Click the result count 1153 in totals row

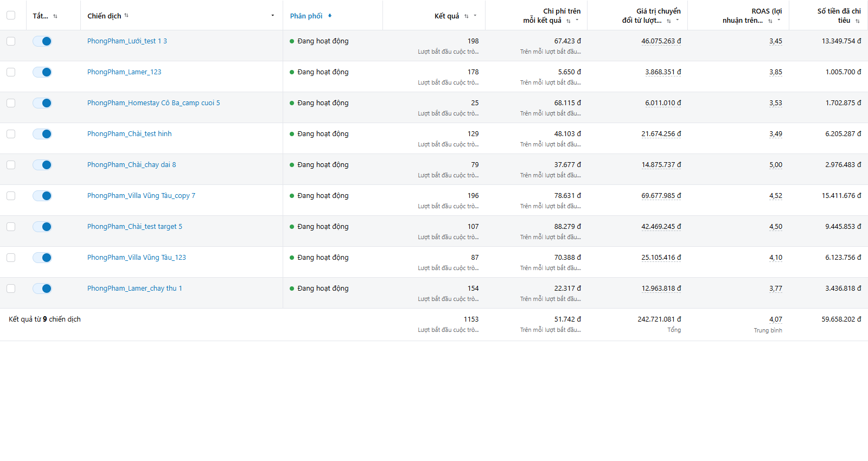(471, 319)
